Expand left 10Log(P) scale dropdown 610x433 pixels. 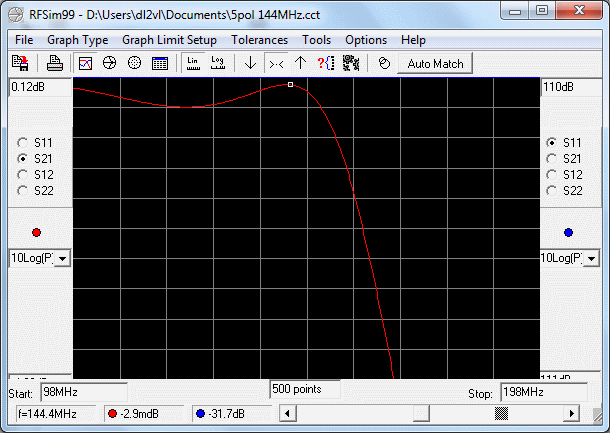(x=62, y=259)
